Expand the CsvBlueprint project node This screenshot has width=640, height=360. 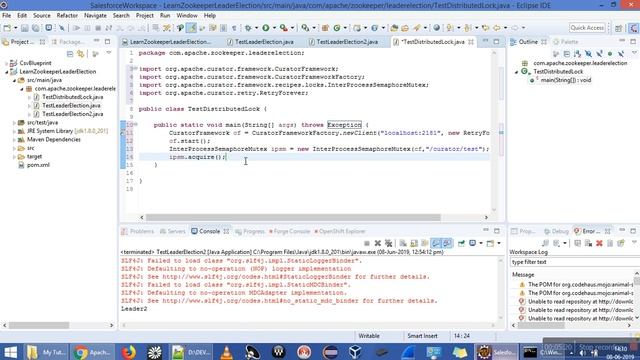(x=7, y=63)
